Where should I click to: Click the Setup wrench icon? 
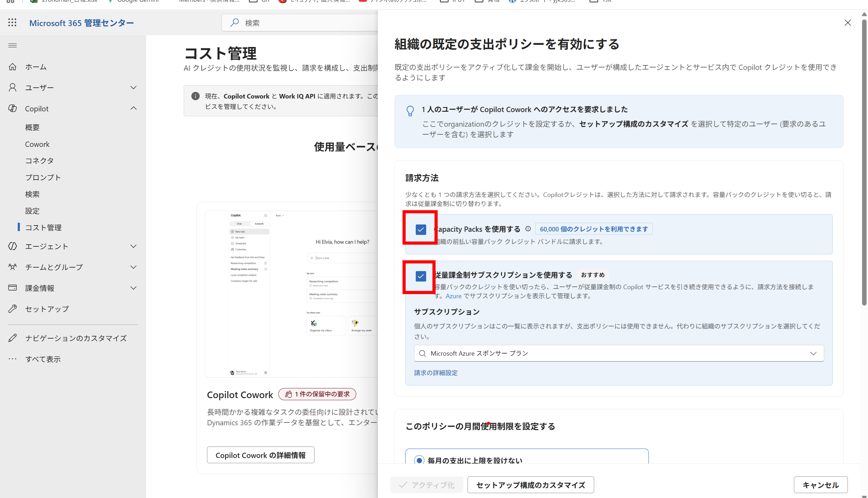[x=13, y=309]
